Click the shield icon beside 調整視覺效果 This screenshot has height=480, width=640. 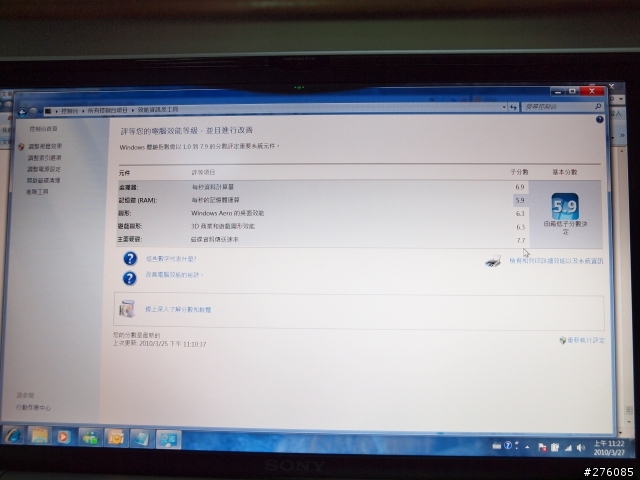pyautogui.click(x=21, y=147)
